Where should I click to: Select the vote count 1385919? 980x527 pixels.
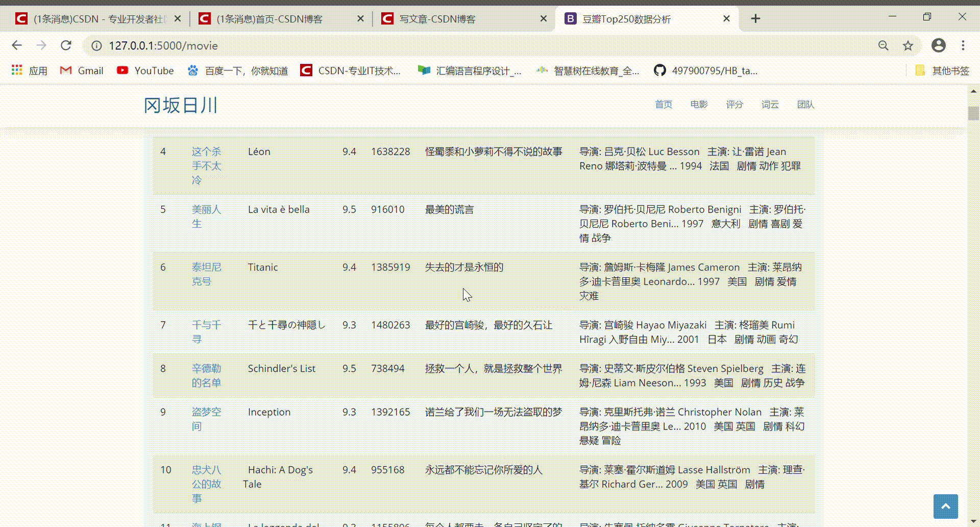click(x=390, y=267)
